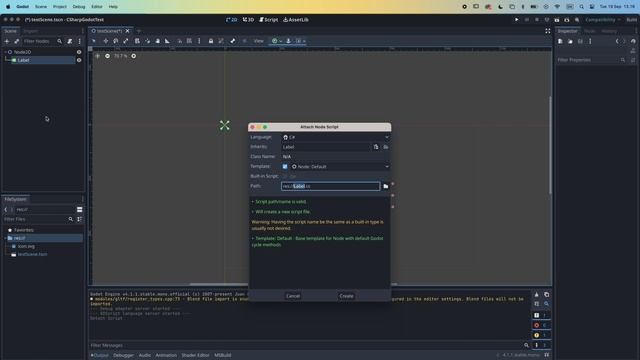640x360 pixels.
Task: Load existing resource in Inspector
Action: (570, 41)
